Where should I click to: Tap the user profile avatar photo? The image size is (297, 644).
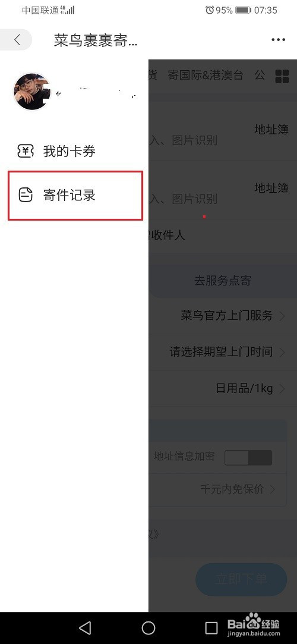coord(32,91)
